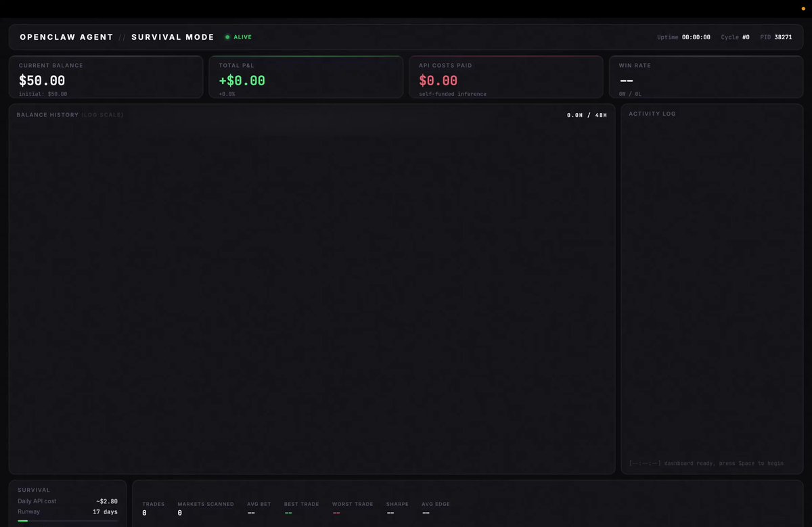
Task: Click the BEST TRADE stat label
Action: 302,504
